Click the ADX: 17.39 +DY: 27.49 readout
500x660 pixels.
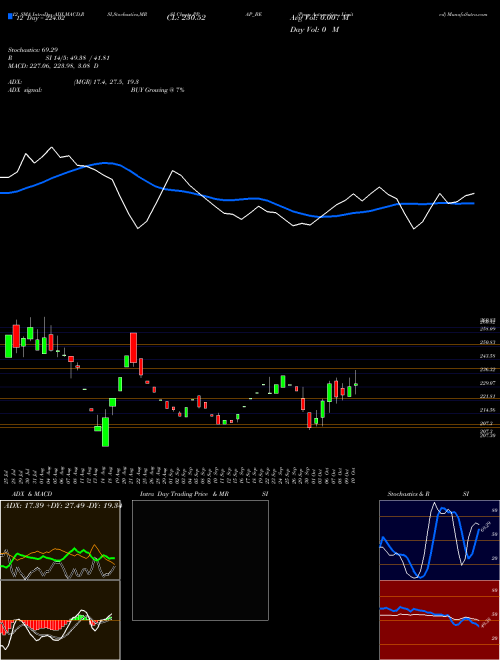coord(61,506)
